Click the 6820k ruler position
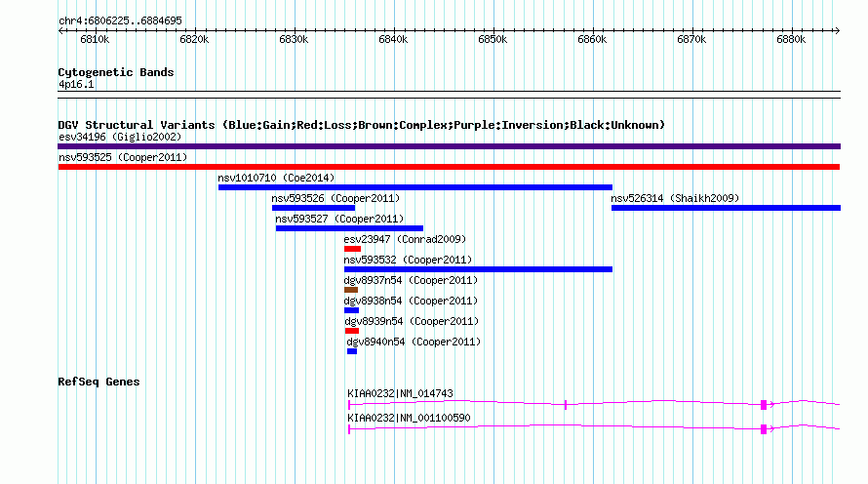The width and height of the screenshot is (868, 484). 194,39
